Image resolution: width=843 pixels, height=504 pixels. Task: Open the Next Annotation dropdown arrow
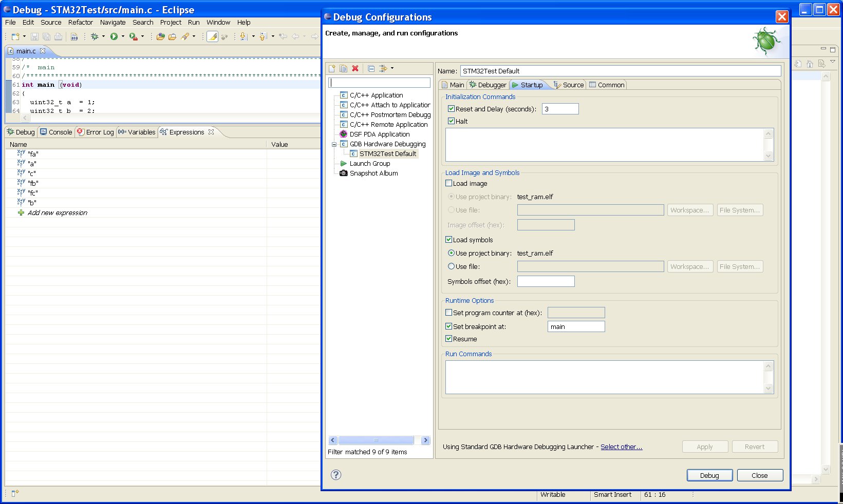click(253, 36)
